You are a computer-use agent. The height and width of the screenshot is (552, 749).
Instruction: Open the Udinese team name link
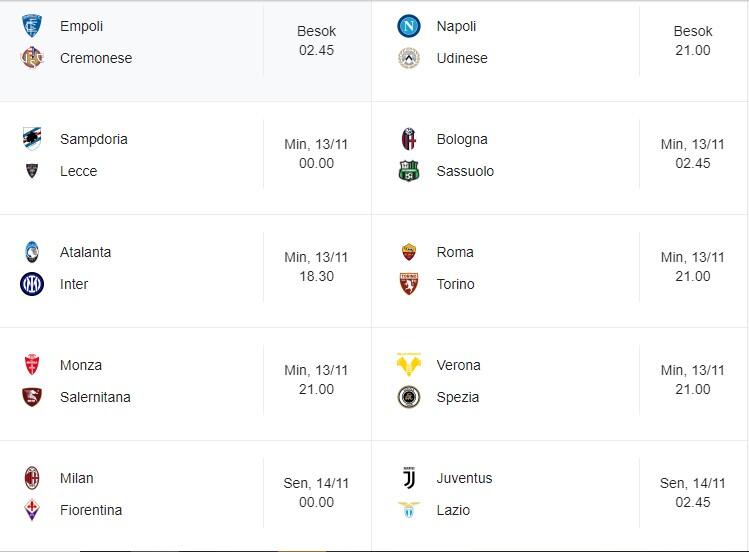[462, 58]
